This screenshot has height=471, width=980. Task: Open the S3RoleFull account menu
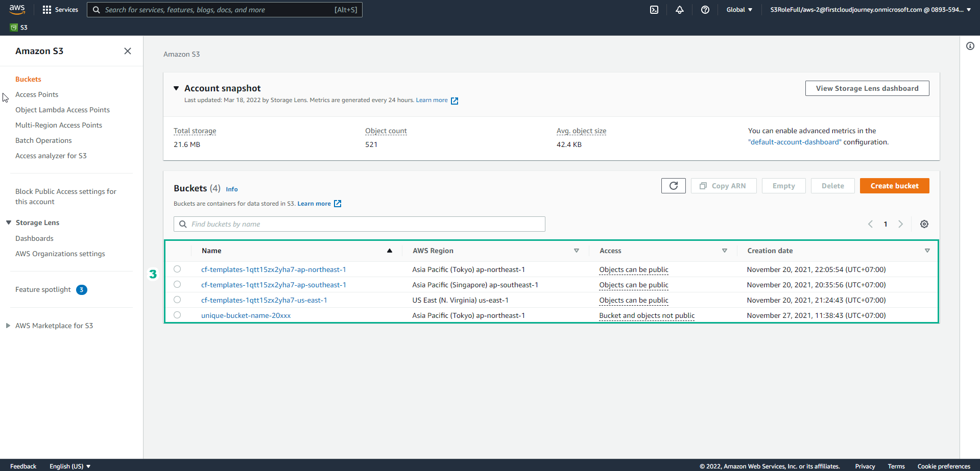pos(871,10)
